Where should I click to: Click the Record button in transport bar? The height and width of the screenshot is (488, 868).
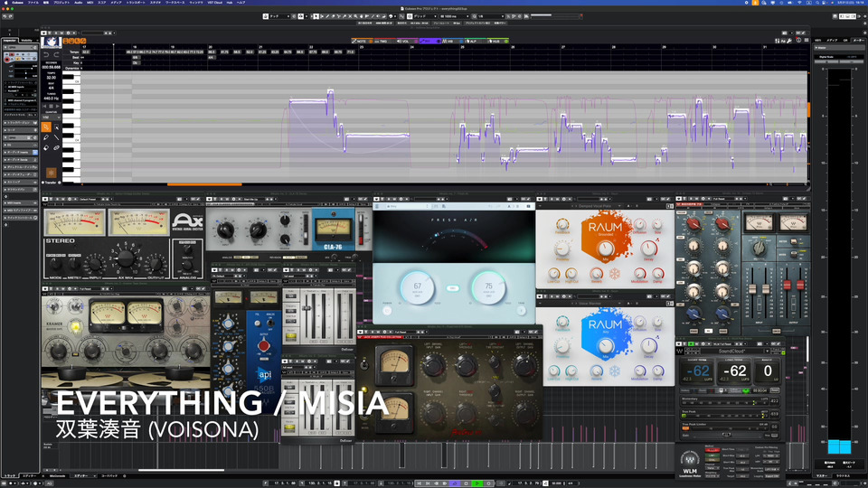point(488,483)
